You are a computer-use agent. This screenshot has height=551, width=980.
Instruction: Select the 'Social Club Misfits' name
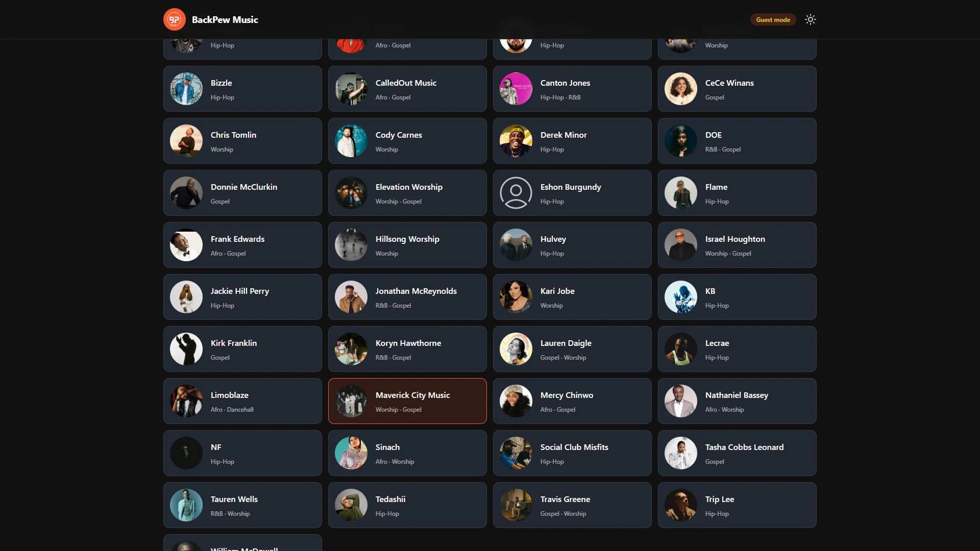(x=574, y=447)
